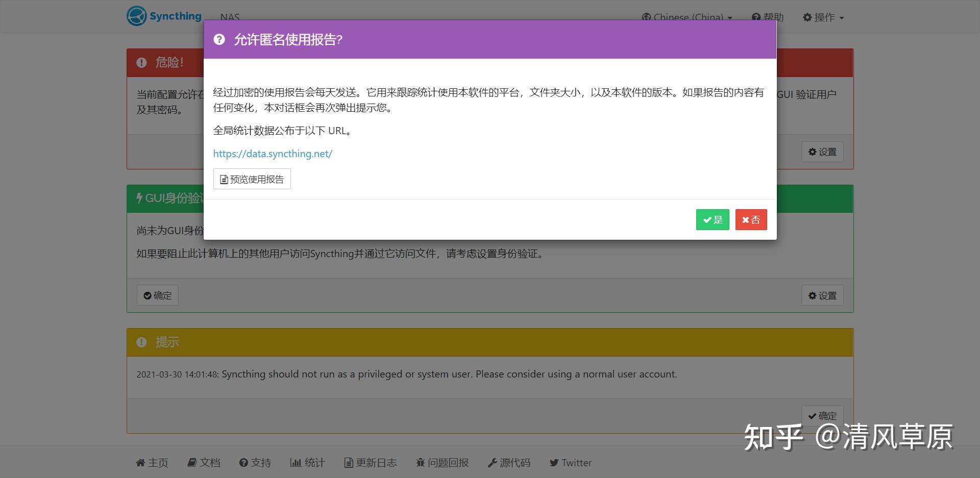
Task: Open the 帮助 help menu
Action: [x=768, y=17]
